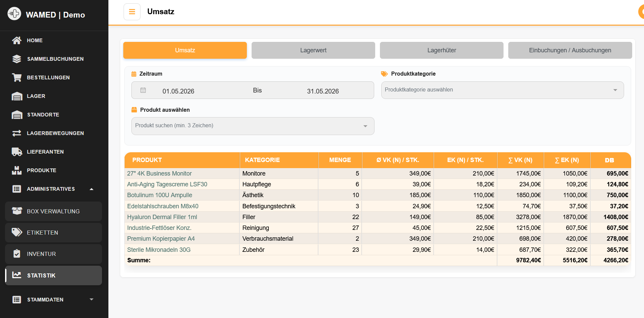Click the Lager warehouse icon
This screenshot has height=318, width=644.
[17, 96]
